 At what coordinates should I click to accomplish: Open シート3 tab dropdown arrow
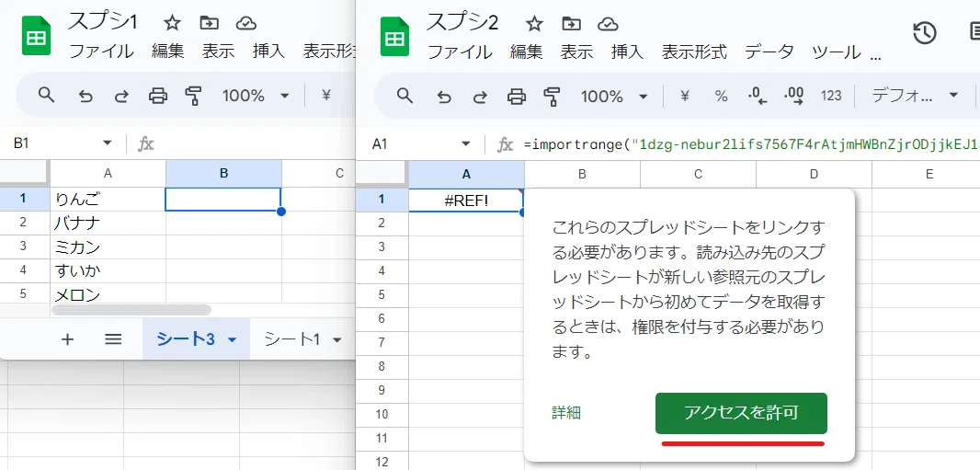coord(233,340)
